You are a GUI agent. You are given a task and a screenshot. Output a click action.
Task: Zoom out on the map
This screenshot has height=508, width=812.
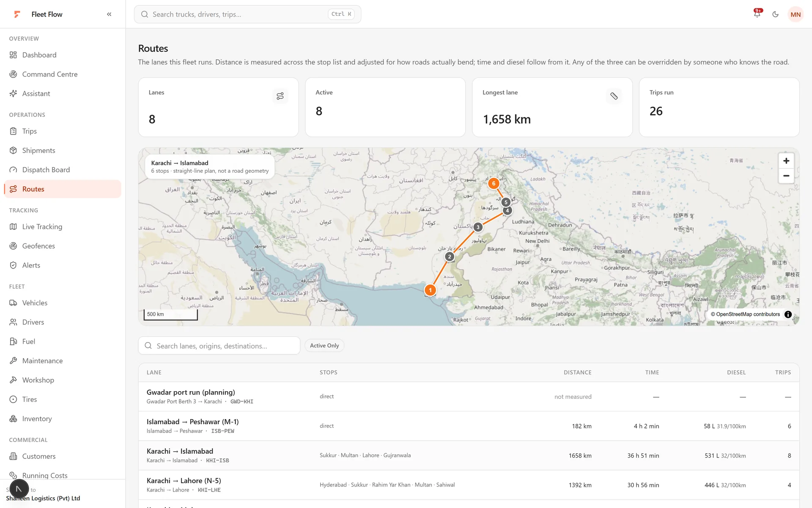(x=786, y=176)
